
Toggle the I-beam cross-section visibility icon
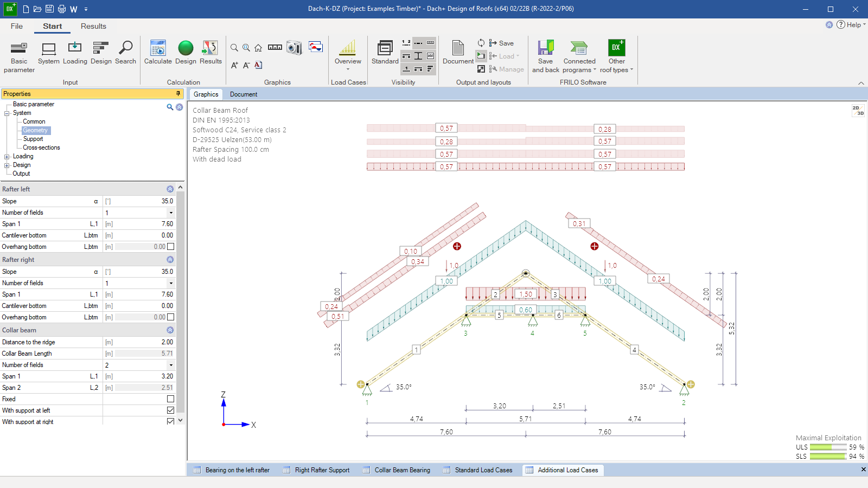coord(418,56)
